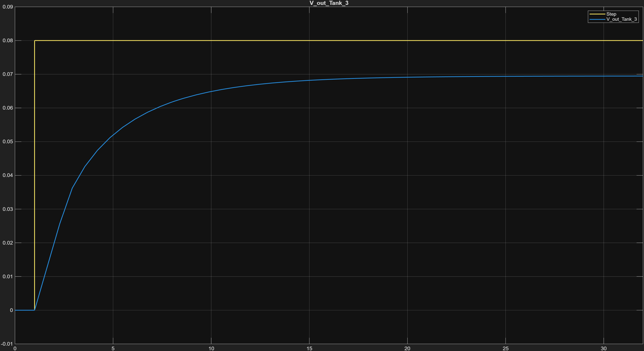Click the blue line sample in legend
The image size is (644, 351).
(597, 19)
